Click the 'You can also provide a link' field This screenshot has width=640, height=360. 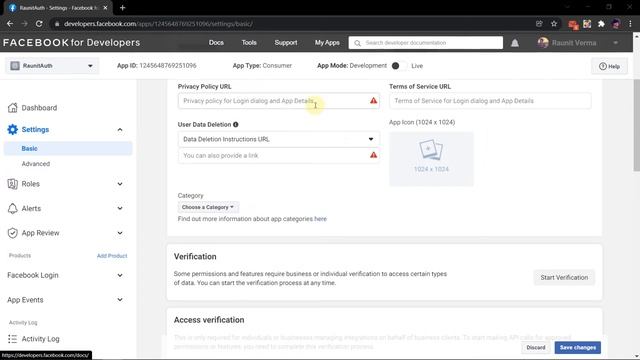tap(279, 156)
